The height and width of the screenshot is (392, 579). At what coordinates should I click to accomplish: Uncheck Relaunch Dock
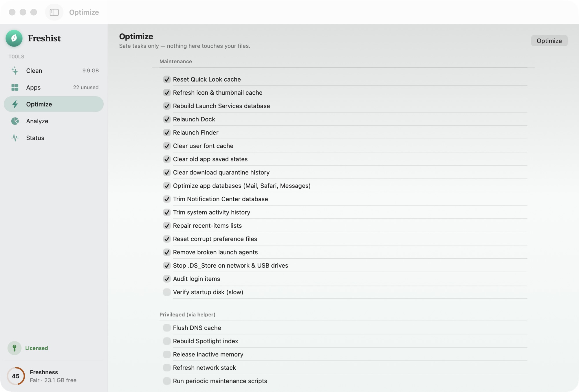(167, 119)
